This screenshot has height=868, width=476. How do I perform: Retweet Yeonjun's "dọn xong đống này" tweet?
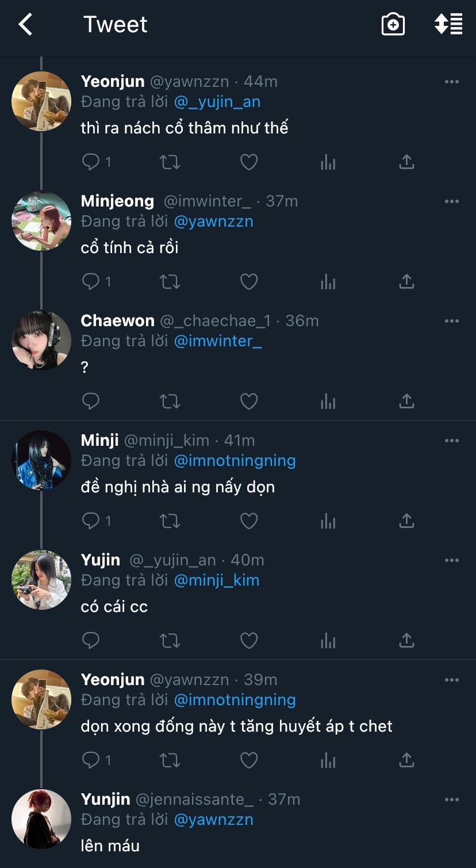point(170,760)
